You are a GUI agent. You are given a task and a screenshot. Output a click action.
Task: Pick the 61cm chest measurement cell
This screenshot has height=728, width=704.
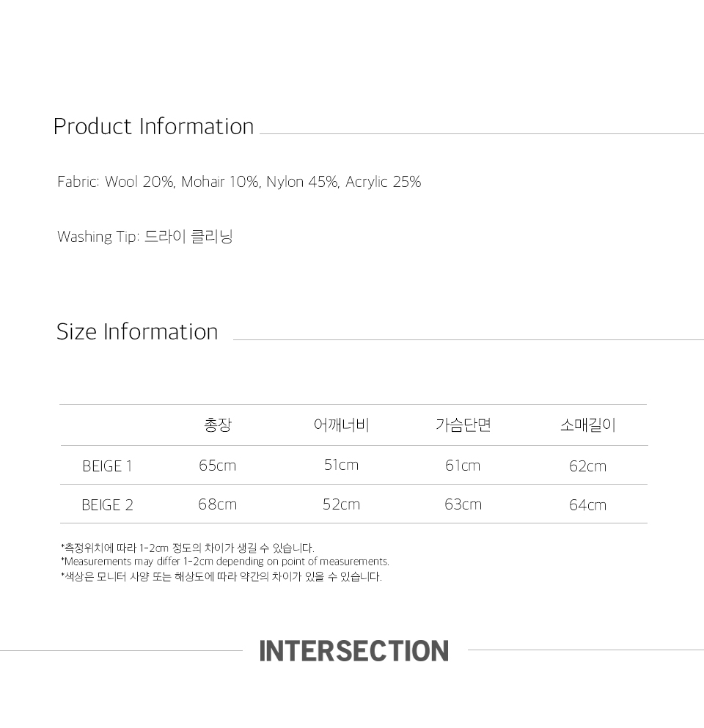pyautogui.click(x=463, y=466)
